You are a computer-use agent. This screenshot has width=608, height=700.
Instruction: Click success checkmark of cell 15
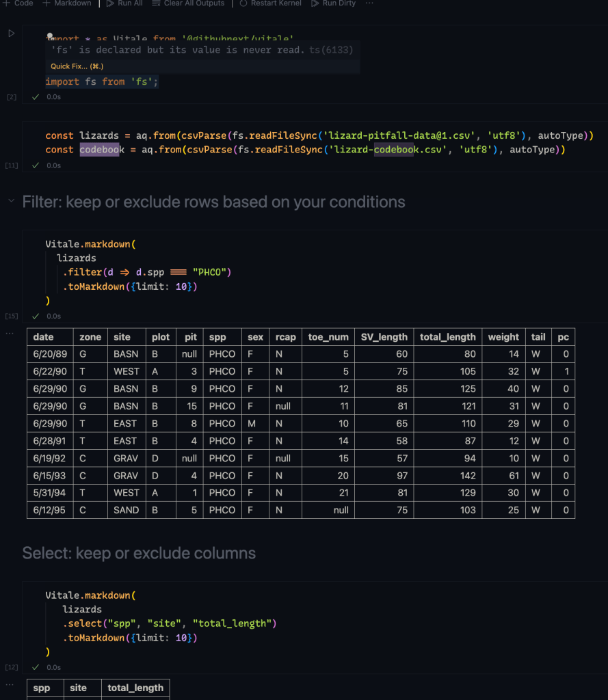coord(36,317)
